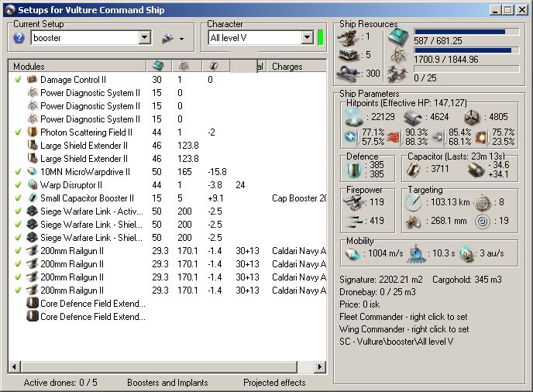
Task: Click the shield hitpoints icon showing 22129
Action: (x=354, y=118)
